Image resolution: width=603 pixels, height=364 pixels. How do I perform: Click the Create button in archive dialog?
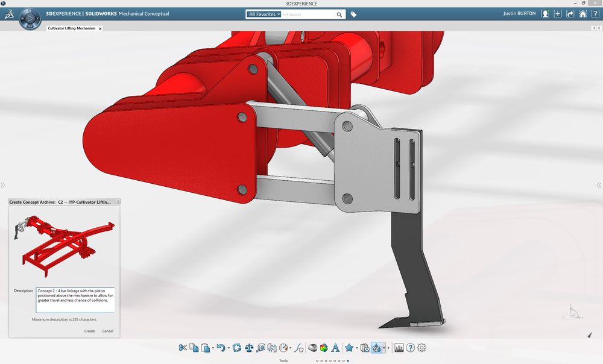click(x=89, y=331)
